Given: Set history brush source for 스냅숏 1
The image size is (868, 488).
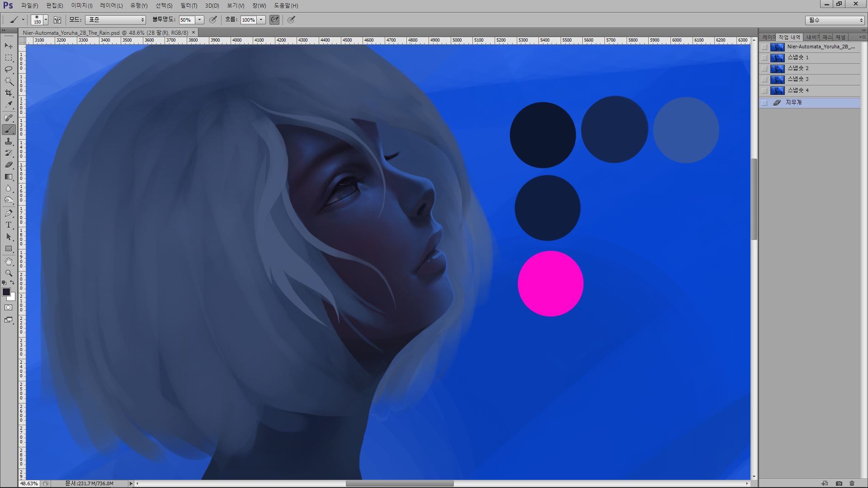Looking at the screenshot, I should tap(764, 57).
